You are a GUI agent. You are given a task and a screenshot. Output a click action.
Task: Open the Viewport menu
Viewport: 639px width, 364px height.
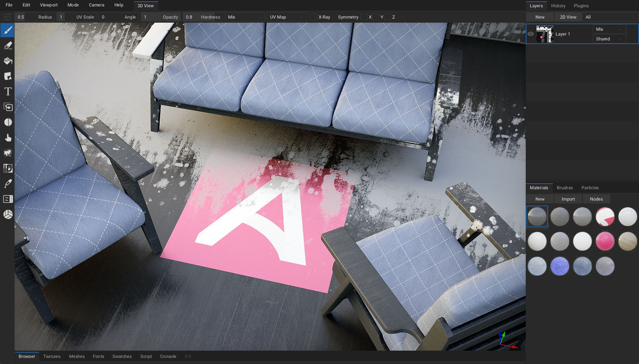pyautogui.click(x=49, y=5)
